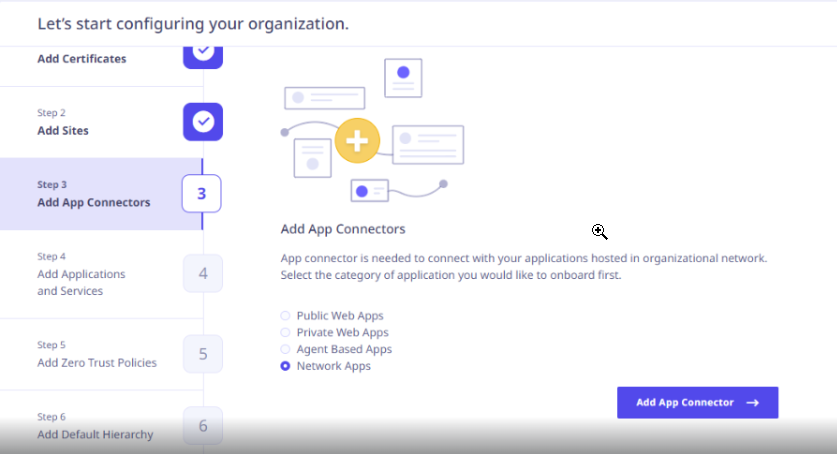Click the yellow plus circle illustration
This screenshot has height=454, width=837.
358,141
